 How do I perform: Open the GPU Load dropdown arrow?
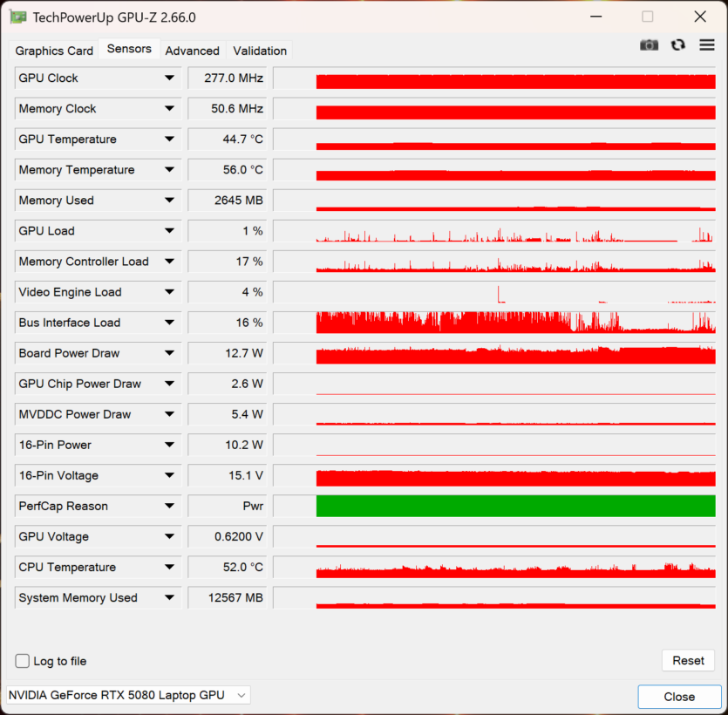pos(169,231)
